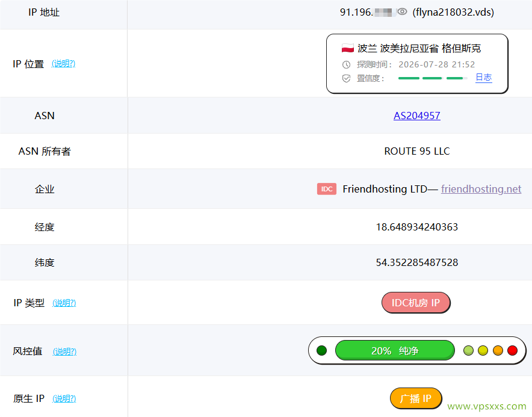Open 说明 help link for 风控值
Viewport: 532px width, 417px height.
pos(64,351)
